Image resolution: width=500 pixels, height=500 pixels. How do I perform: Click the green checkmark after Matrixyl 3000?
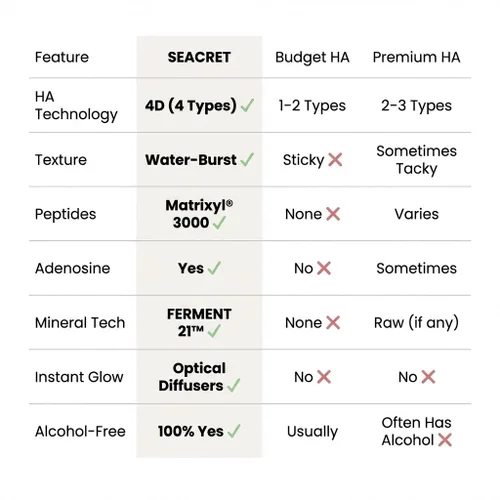tap(219, 223)
